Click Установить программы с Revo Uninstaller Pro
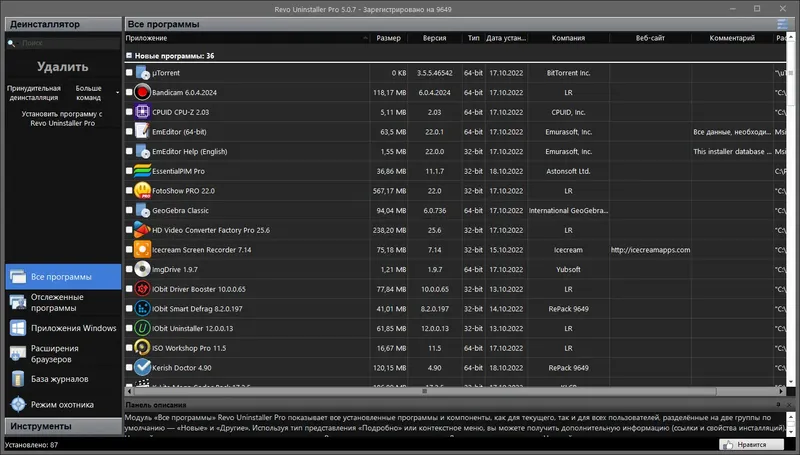 click(62, 118)
